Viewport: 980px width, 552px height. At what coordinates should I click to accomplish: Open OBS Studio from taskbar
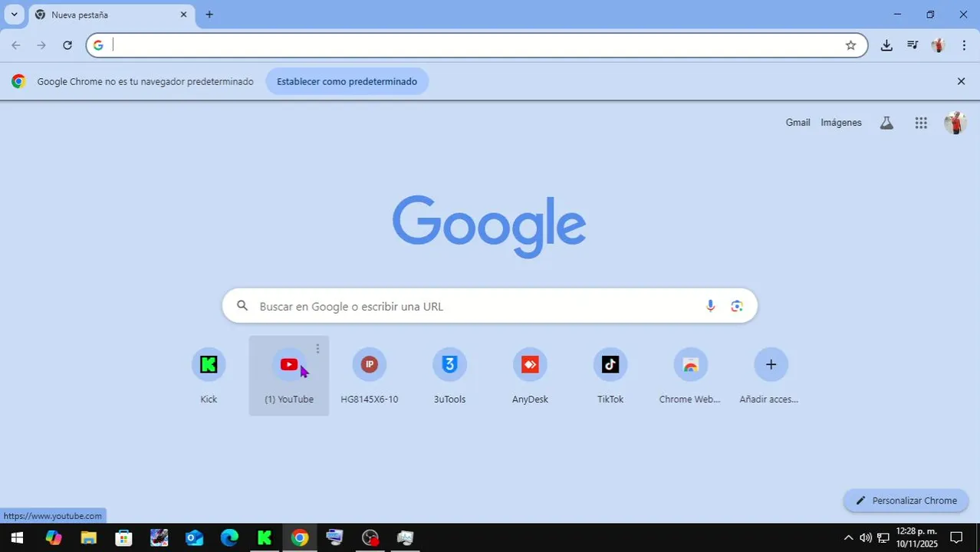[370, 537]
